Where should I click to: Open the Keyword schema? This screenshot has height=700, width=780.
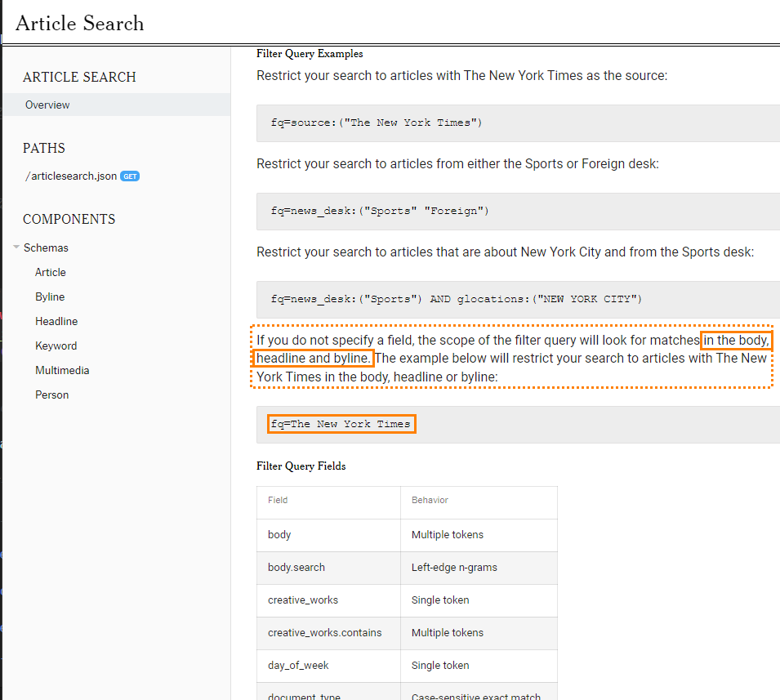click(x=56, y=346)
